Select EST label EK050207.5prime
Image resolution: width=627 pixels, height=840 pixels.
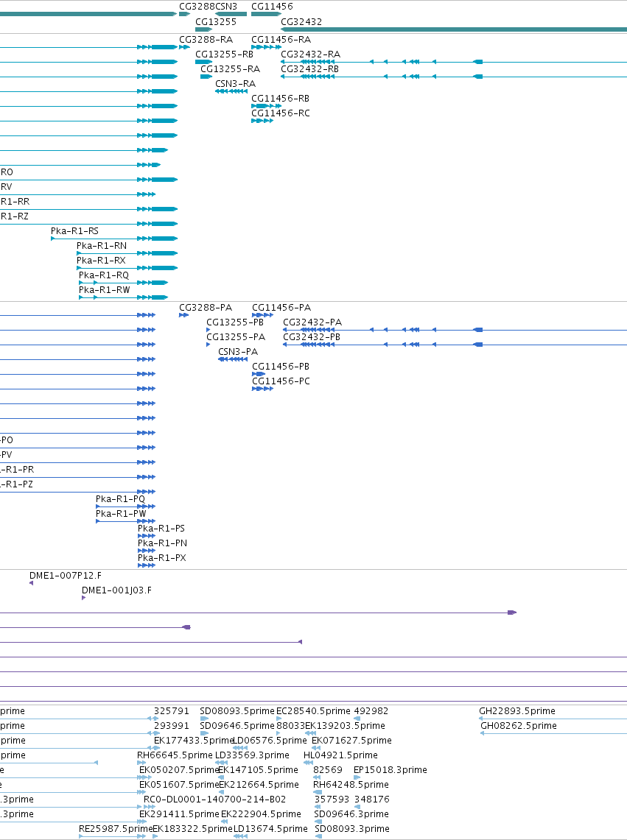coord(179,770)
